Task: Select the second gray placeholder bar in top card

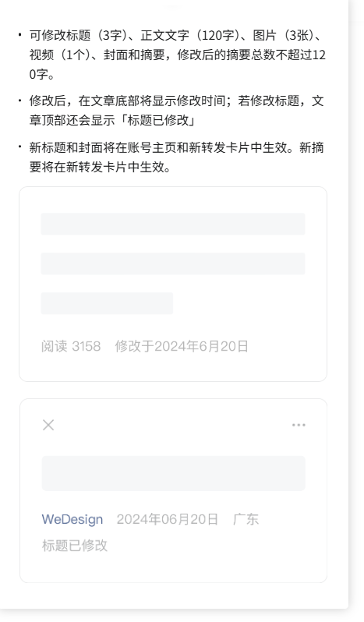Action: (x=173, y=263)
